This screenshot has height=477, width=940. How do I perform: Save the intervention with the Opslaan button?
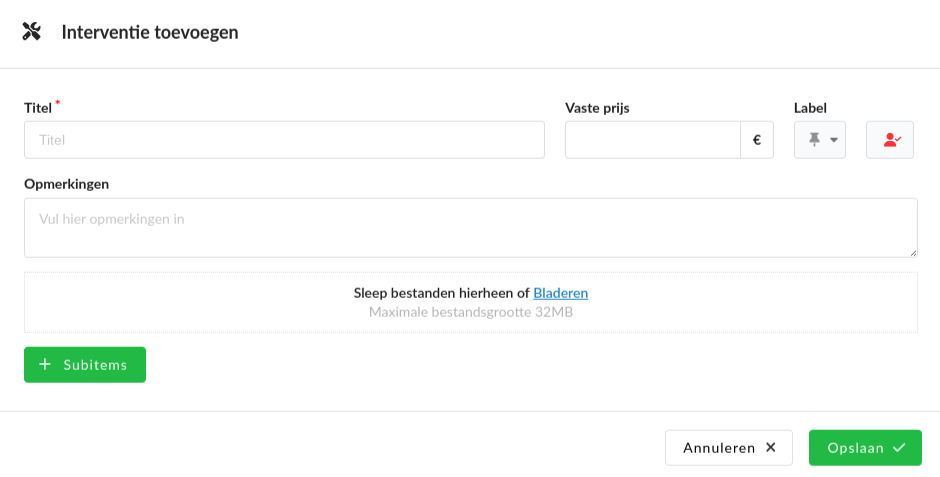(865, 448)
